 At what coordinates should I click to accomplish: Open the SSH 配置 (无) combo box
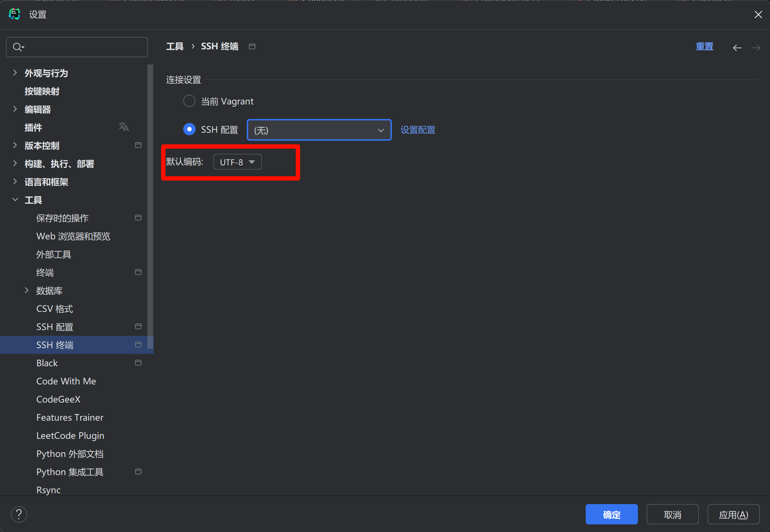coord(319,130)
